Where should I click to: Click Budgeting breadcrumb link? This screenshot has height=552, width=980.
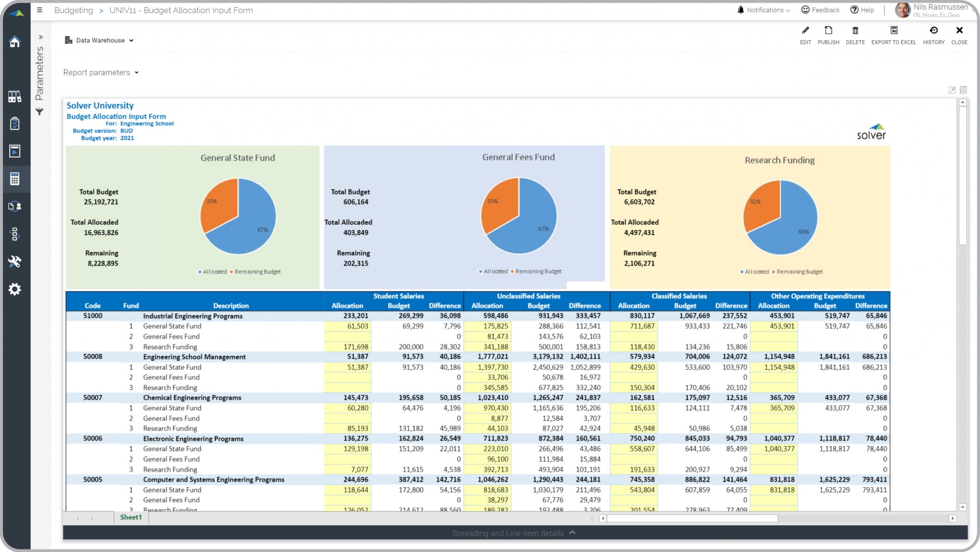coord(73,10)
